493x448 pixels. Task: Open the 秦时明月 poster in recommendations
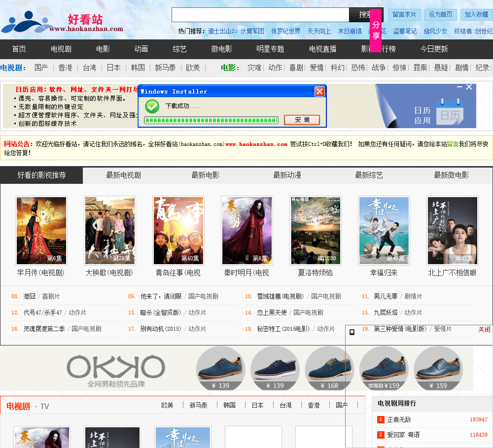[247, 231]
